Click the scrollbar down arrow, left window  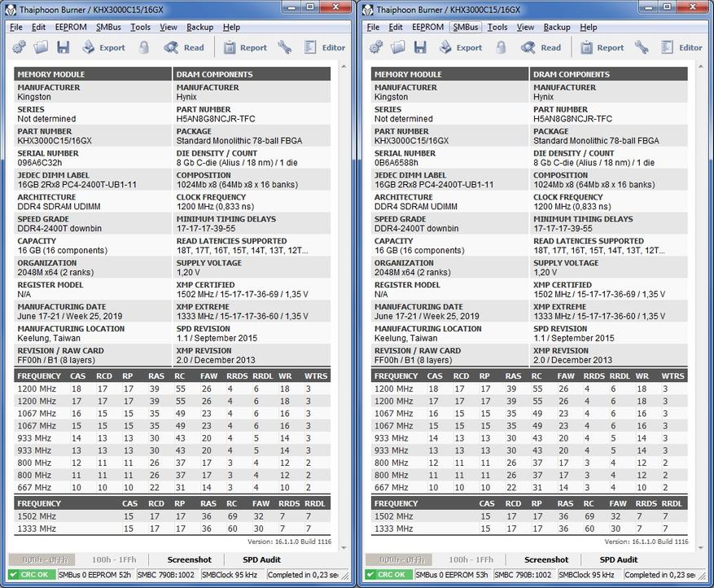click(344, 547)
